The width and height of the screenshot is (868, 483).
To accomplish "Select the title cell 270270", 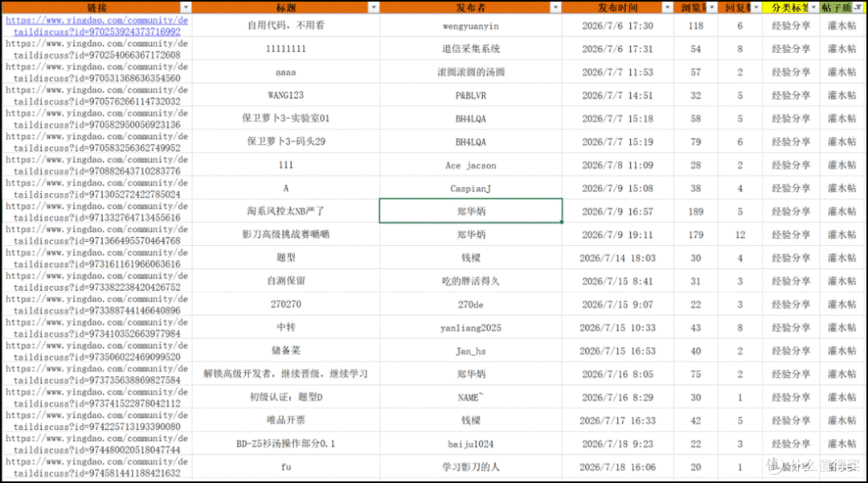I will 285,305.
